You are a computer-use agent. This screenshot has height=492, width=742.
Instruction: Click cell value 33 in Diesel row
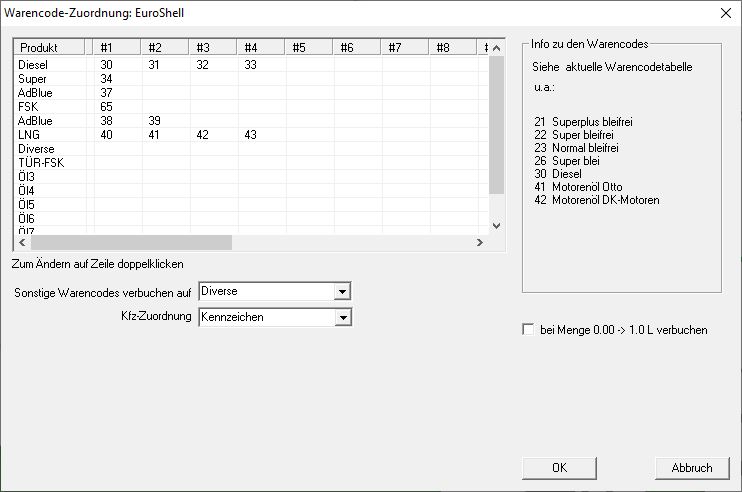tap(250, 65)
